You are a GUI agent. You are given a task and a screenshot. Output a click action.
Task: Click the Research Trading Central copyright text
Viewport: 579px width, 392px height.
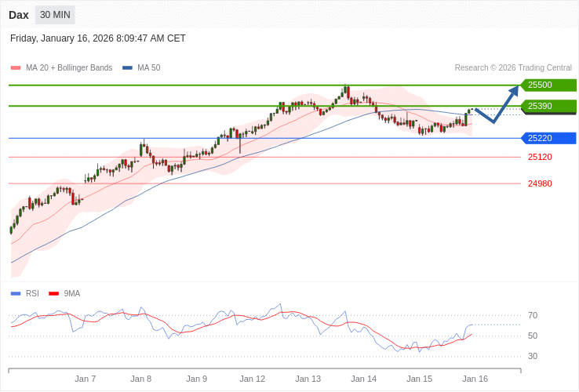click(x=513, y=67)
